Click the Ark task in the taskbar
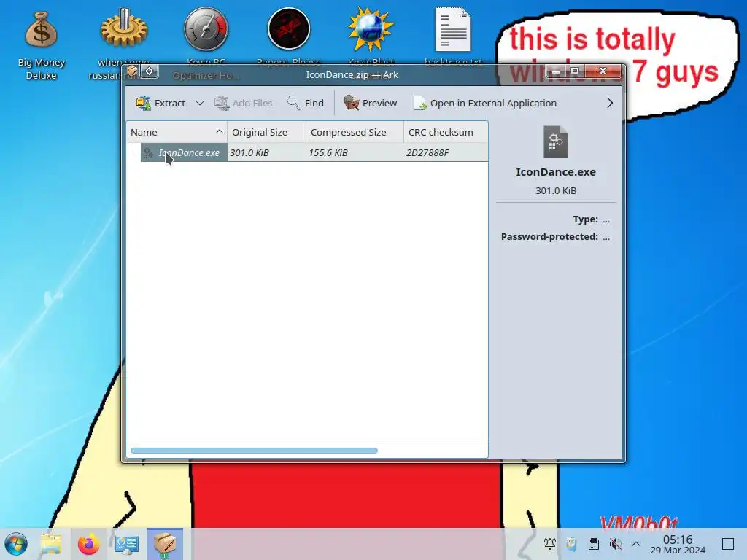This screenshot has height=560, width=747. point(164,544)
